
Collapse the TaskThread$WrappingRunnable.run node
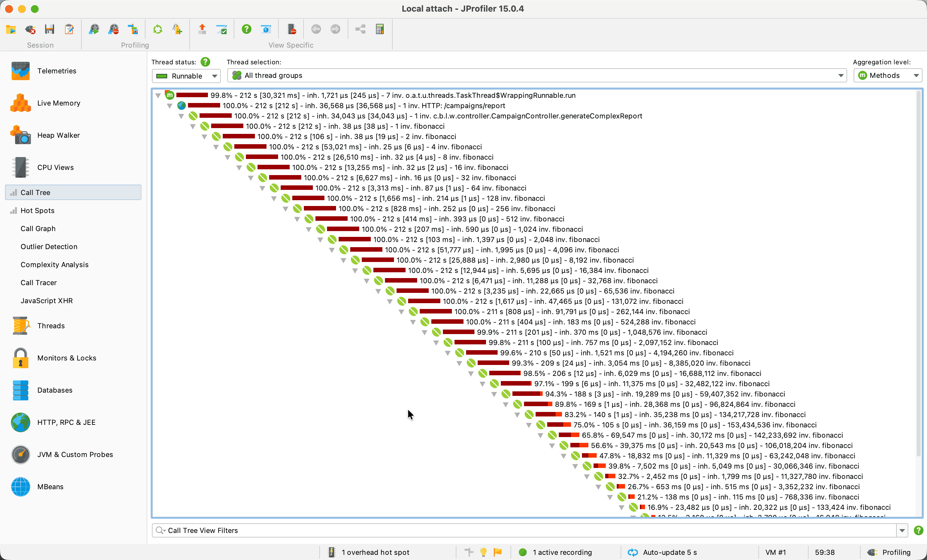[x=158, y=96]
